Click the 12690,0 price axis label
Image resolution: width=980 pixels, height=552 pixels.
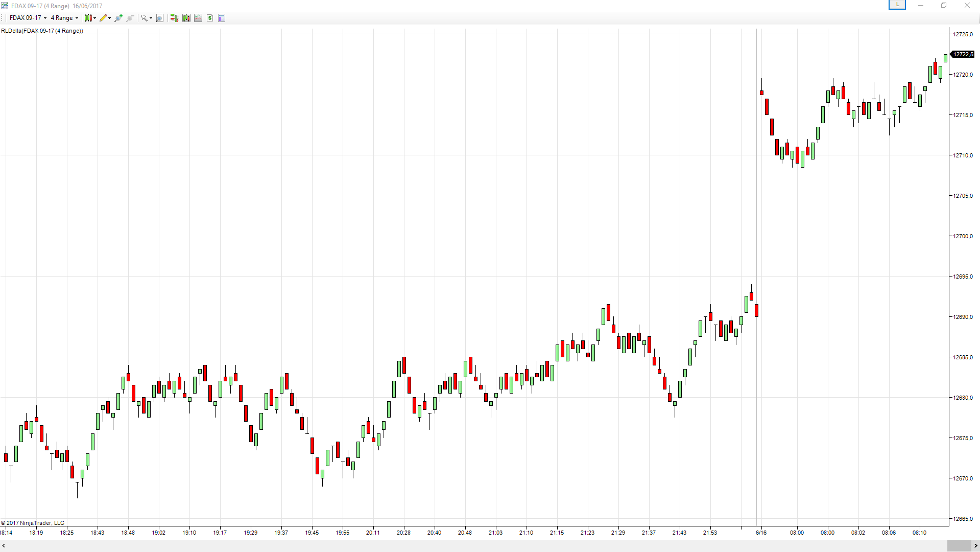[963, 317]
